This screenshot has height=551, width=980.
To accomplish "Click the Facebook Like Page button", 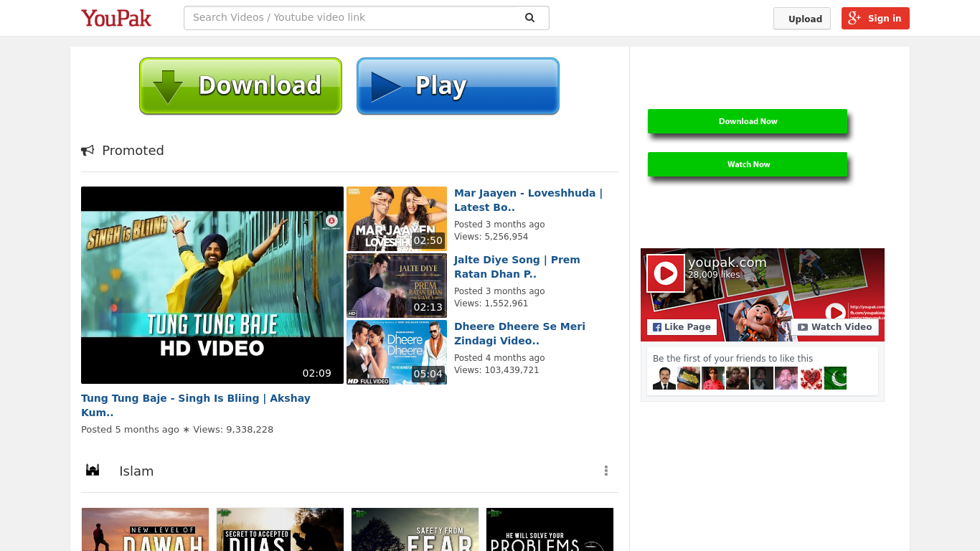I will tap(682, 327).
